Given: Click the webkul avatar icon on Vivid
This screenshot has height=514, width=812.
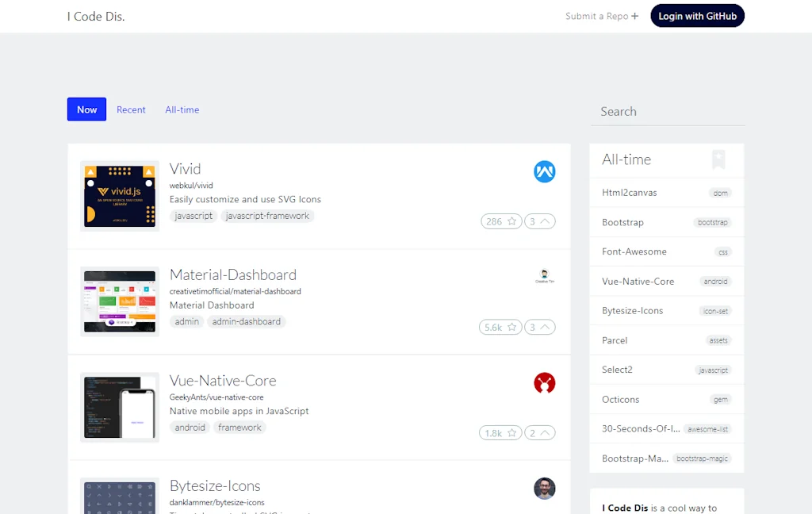Looking at the screenshot, I should point(544,171).
